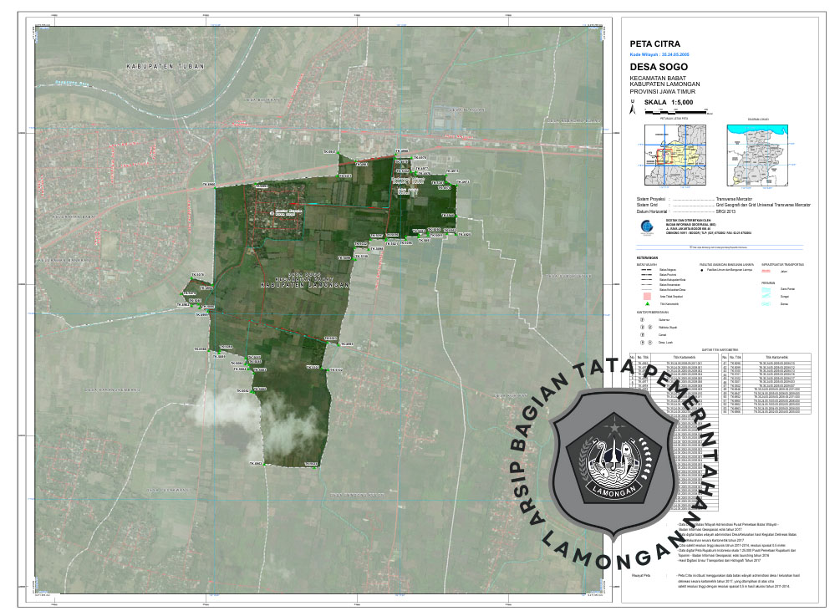Click the Badan Informasi Geospasial globe logo
840x616 pixels.
643,227
